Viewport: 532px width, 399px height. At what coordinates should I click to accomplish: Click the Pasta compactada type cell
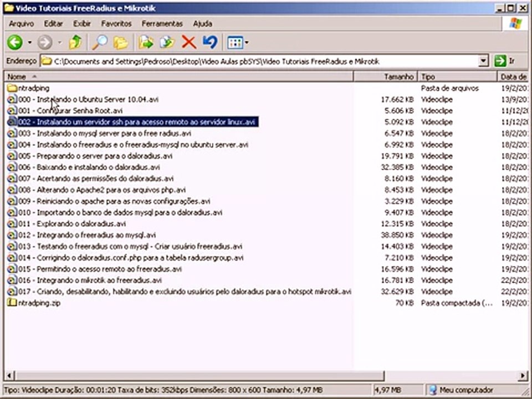(x=457, y=303)
